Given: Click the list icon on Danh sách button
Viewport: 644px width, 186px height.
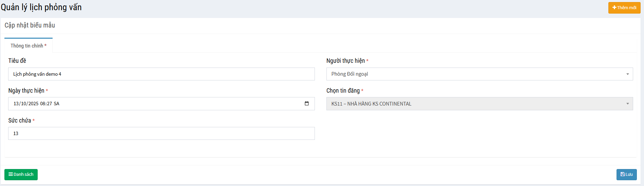Looking at the screenshot, I should coord(11,174).
